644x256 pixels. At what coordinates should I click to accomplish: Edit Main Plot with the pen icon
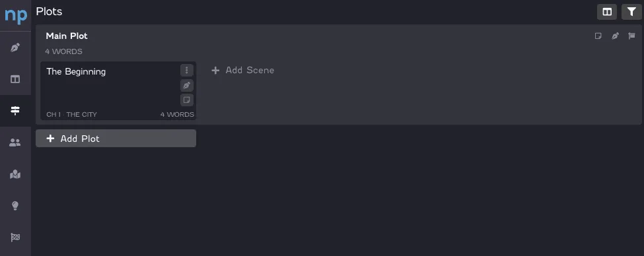[x=615, y=36]
